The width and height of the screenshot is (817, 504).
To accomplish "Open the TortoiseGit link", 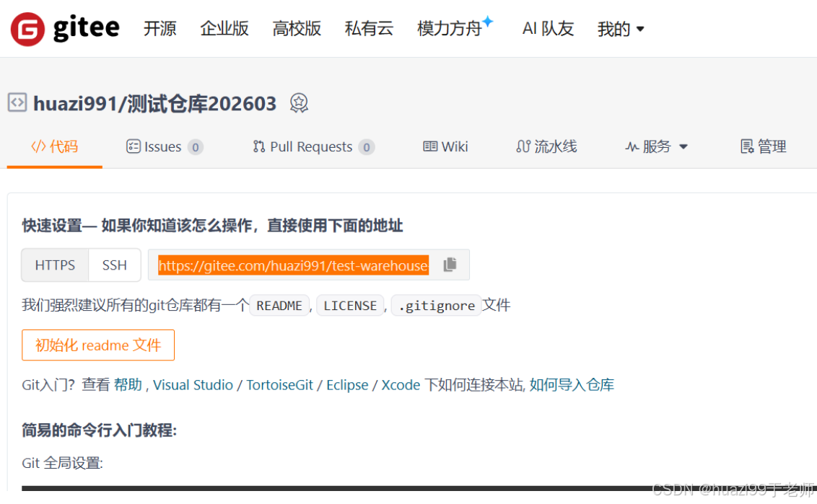I will 280,385.
